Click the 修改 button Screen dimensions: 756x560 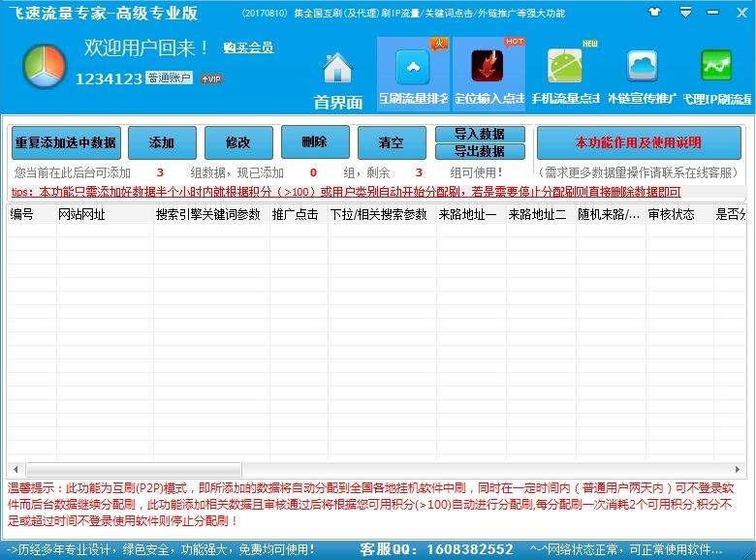[x=238, y=142]
